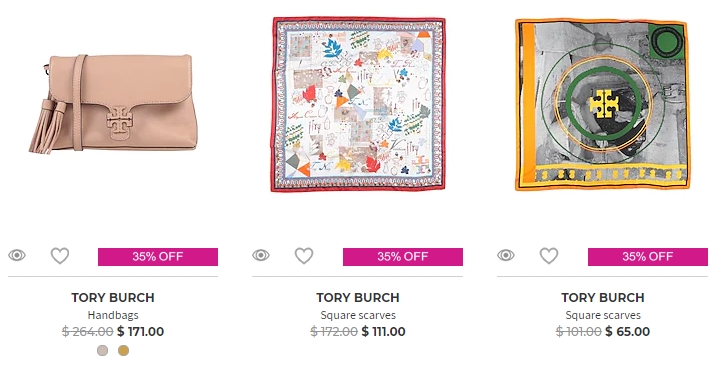
Task: Add the pink handbag to wishlist
Action: point(60,256)
